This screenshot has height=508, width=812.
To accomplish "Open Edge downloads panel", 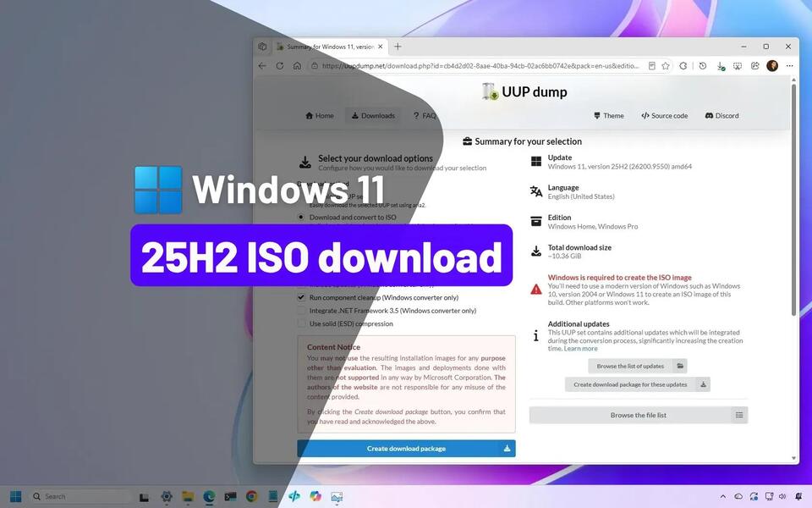I will 721,66.
